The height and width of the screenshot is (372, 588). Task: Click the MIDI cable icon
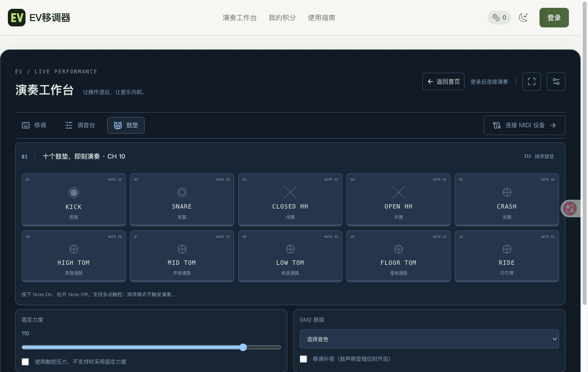click(497, 125)
